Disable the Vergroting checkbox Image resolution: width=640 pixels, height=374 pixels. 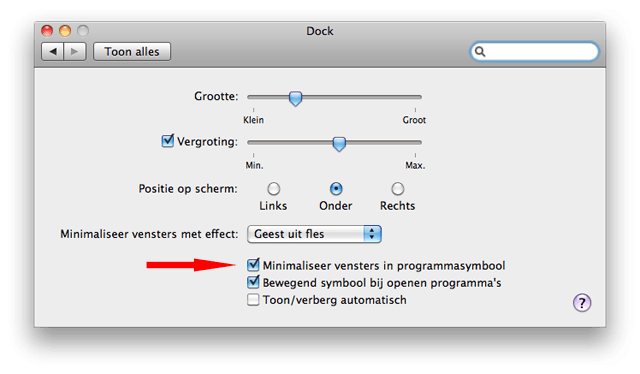pos(167,141)
